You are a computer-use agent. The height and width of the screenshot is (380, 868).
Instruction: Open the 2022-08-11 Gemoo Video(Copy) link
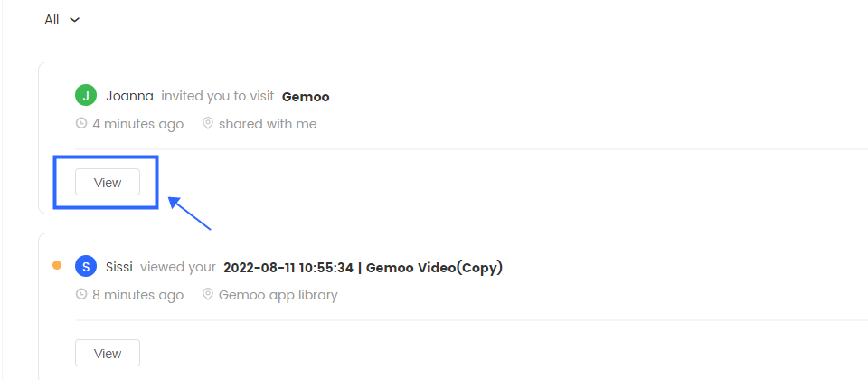[x=363, y=268]
